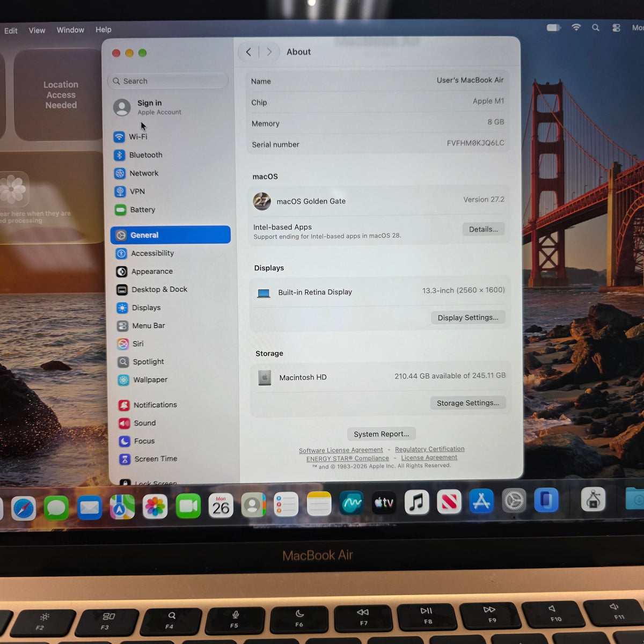Go back with the back chevron

click(248, 52)
